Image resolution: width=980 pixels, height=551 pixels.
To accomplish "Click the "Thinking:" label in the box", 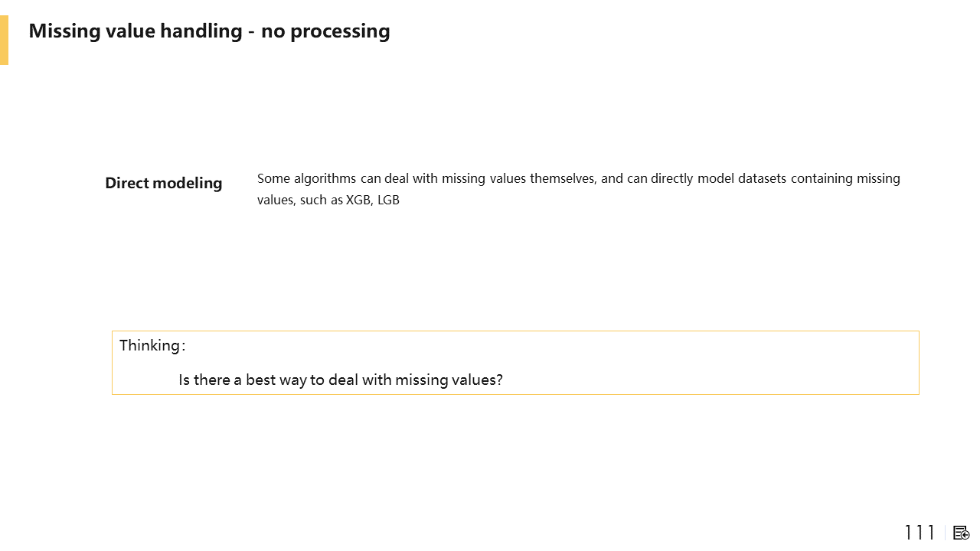I will click(152, 346).
